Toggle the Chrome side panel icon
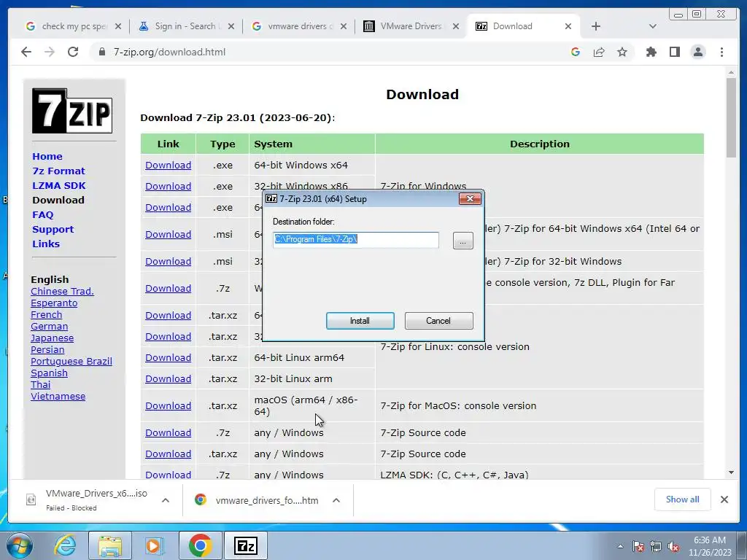 pos(675,52)
